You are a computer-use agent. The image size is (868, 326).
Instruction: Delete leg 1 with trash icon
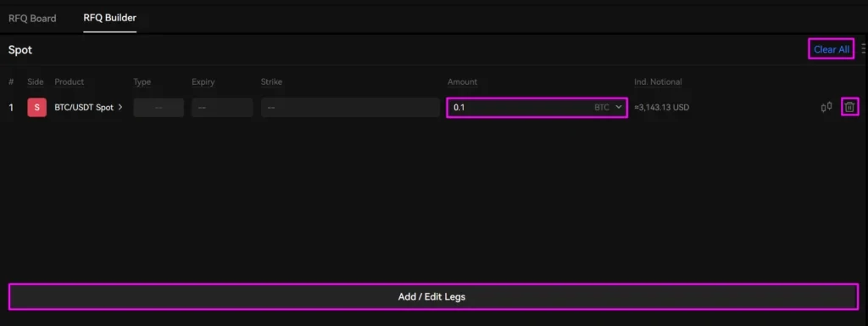[x=849, y=107]
